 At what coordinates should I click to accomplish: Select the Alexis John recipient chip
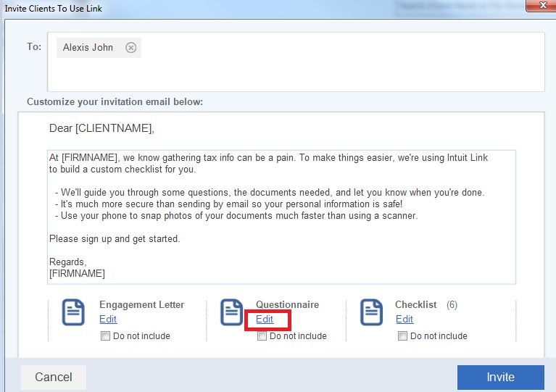(99, 48)
